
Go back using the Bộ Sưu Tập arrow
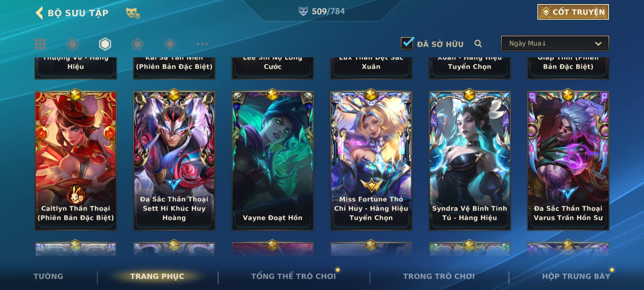(x=39, y=13)
